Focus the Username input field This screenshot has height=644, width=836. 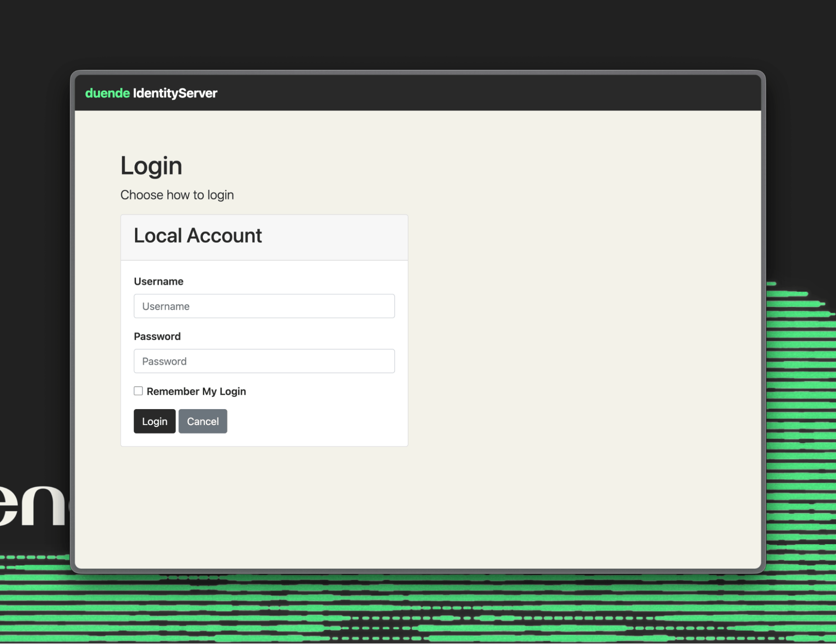tap(264, 306)
